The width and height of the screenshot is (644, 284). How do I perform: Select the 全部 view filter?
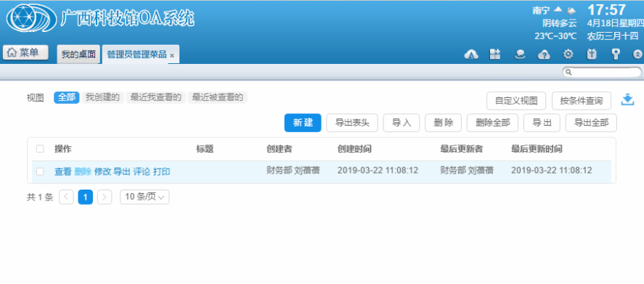tap(67, 97)
